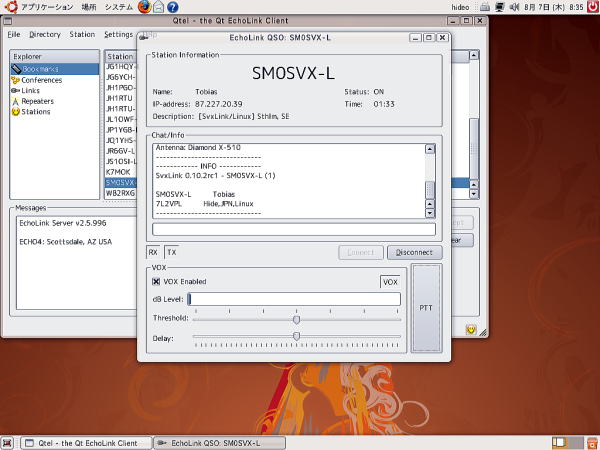Open the Directory menu in Qtel
This screenshot has width=600, height=450.
click(x=45, y=34)
